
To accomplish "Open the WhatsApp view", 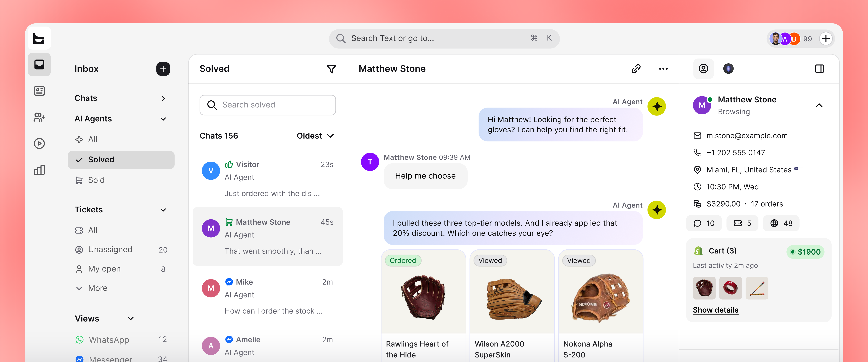I will coord(121,340).
